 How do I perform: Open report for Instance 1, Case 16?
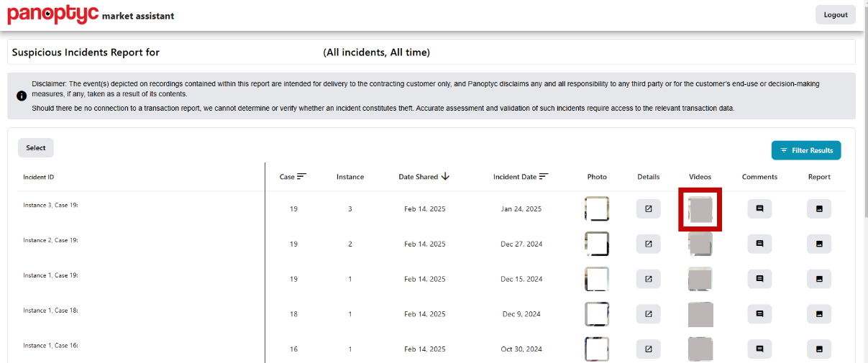click(818, 349)
